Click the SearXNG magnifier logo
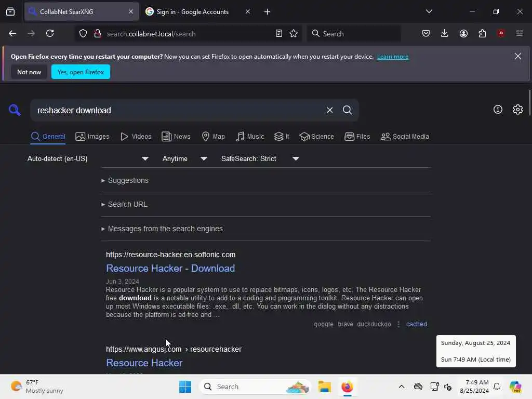 point(15,110)
